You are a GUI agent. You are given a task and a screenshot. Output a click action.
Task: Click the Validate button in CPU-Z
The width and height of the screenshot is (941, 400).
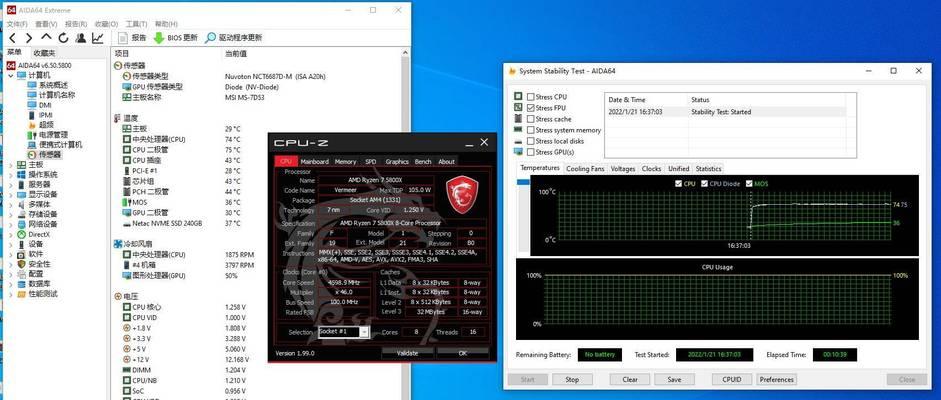pos(407,353)
